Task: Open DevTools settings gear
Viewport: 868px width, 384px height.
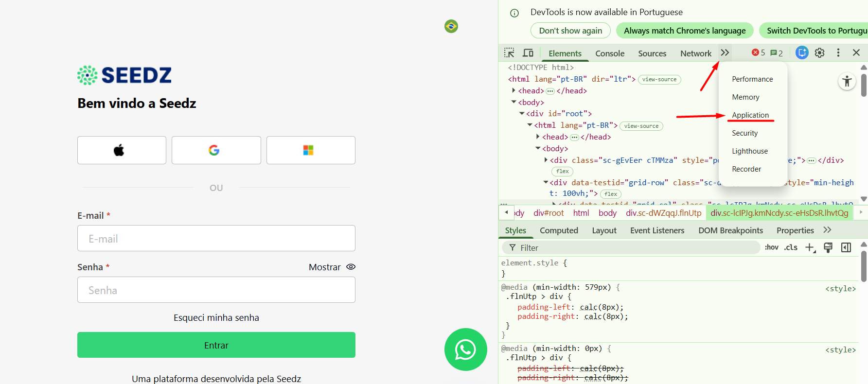Action: [819, 53]
